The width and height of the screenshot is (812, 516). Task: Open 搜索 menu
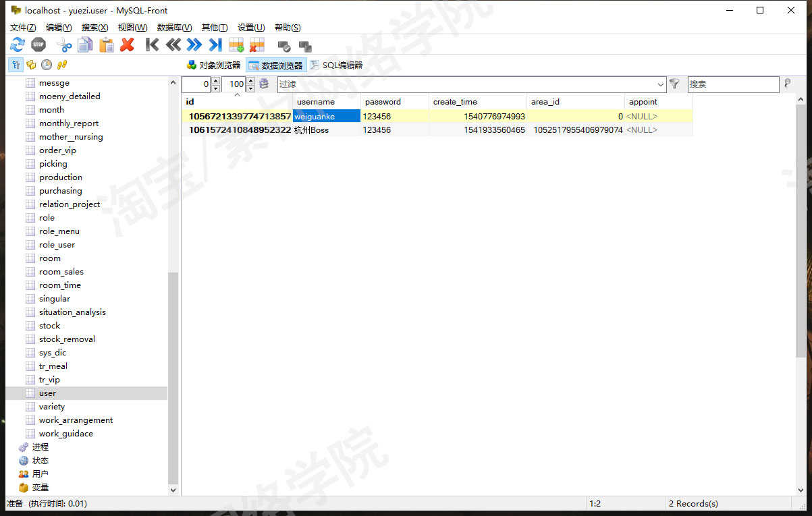pos(94,27)
